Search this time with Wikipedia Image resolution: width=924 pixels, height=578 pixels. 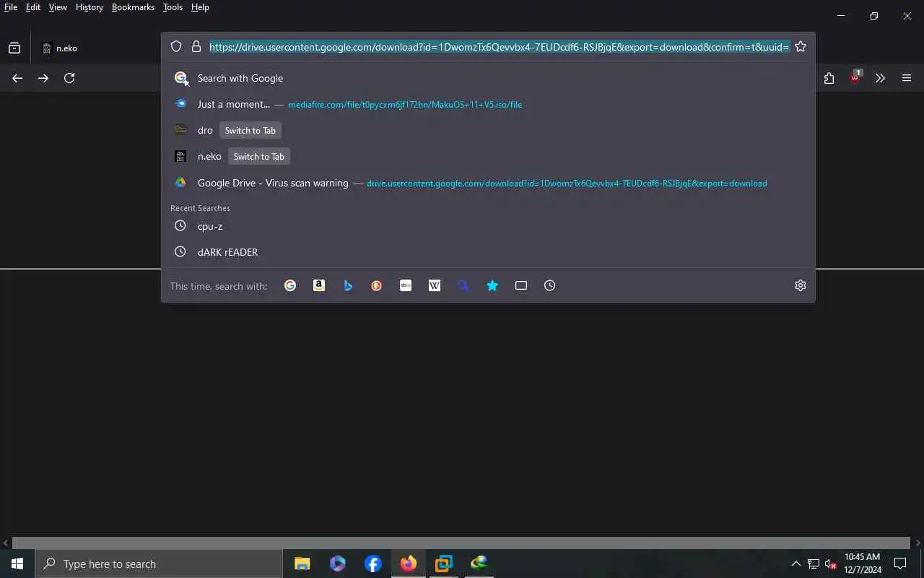tap(435, 285)
